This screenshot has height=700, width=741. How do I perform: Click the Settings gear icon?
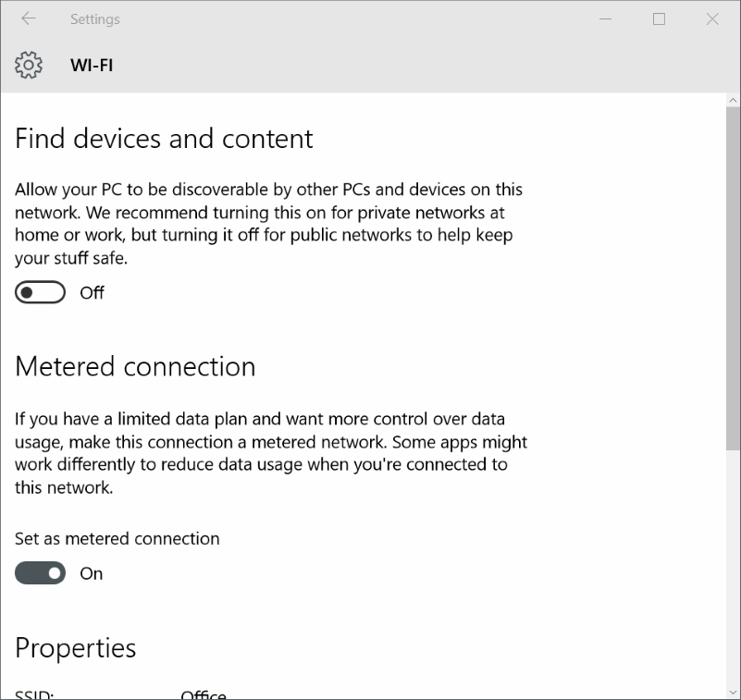tap(29, 65)
